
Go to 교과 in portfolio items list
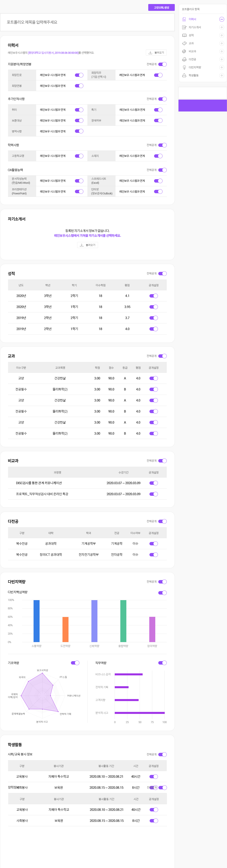pos(191,44)
